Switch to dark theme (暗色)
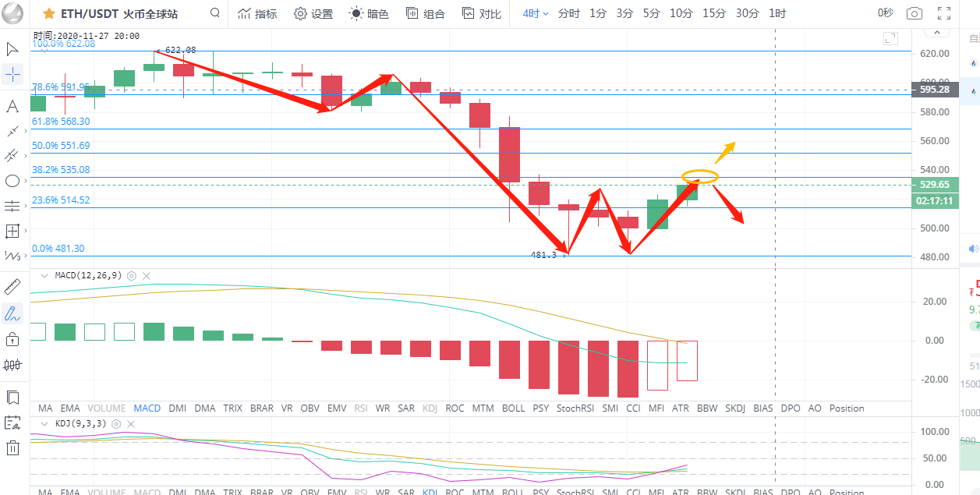The image size is (980, 495). click(x=369, y=13)
